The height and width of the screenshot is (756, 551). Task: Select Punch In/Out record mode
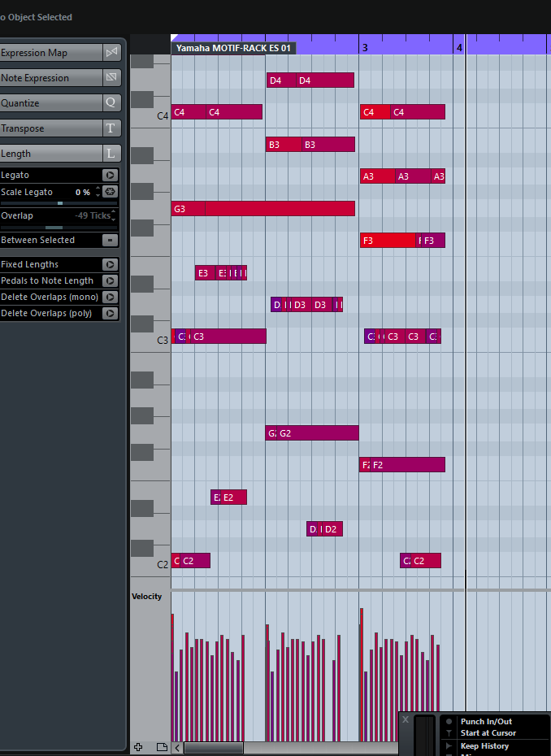click(486, 721)
